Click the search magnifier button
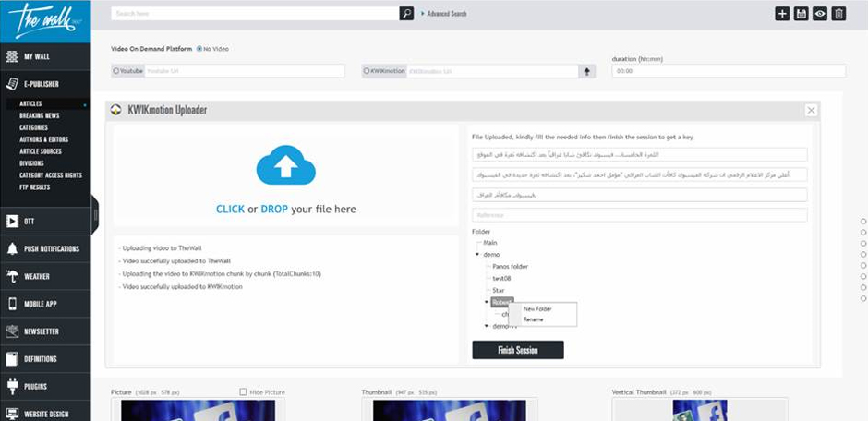This screenshot has height=421, width=868. tap(407, 13)
